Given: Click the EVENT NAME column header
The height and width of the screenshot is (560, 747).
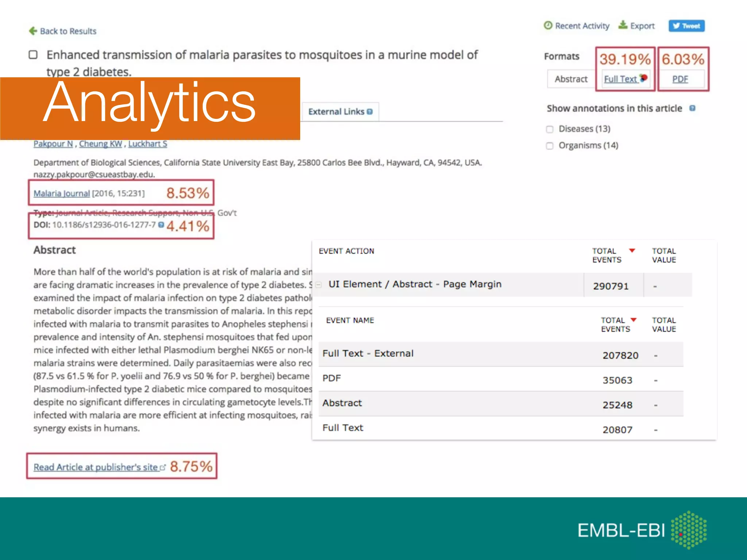Looking at the screenshot, I should 350,320.
